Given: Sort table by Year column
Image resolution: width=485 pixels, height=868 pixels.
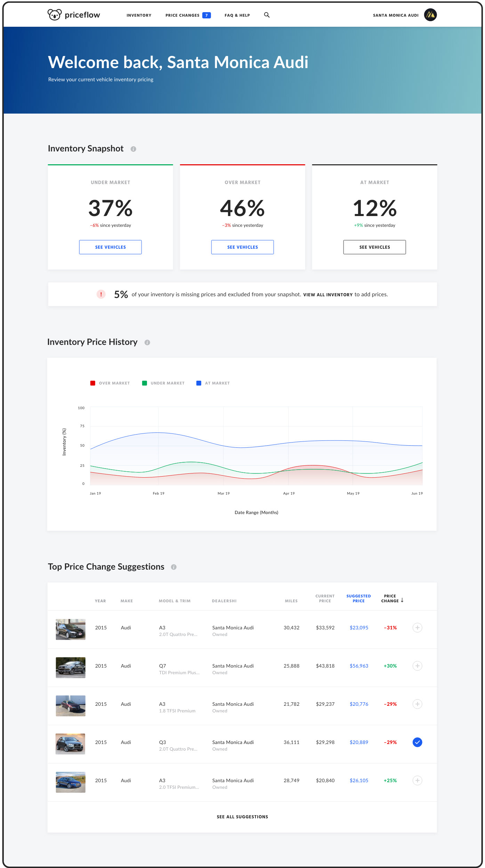Looking at the screenshot, I should point(100,601).
